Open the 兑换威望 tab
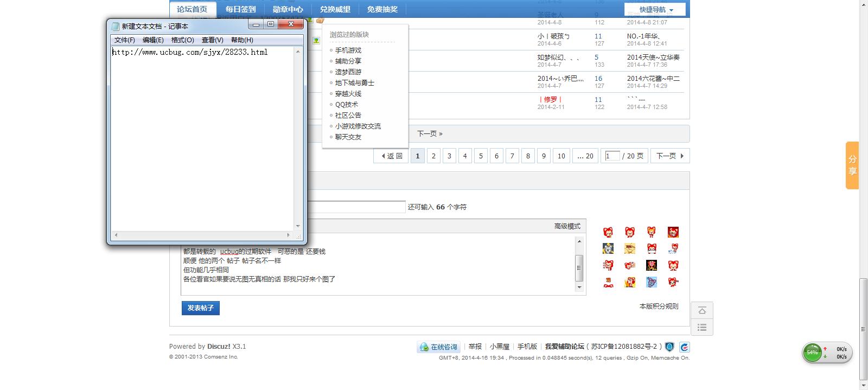868x390 pixels. coord(335,9)
